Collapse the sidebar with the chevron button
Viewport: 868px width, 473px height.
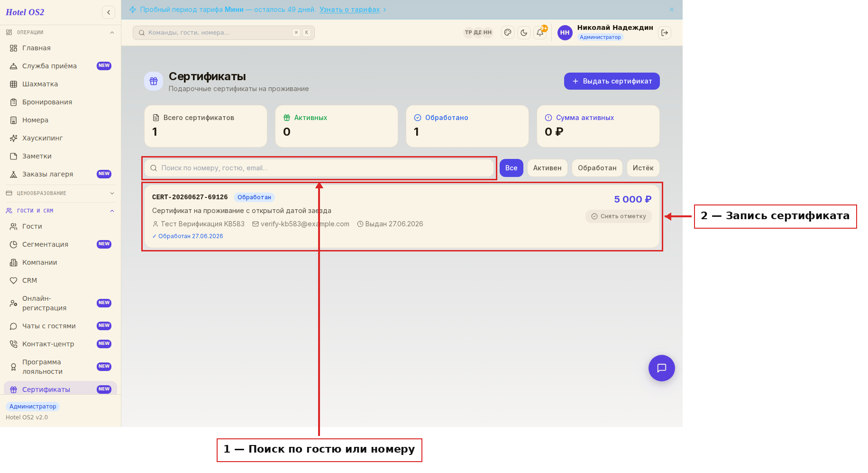click(x=109, y=12)
